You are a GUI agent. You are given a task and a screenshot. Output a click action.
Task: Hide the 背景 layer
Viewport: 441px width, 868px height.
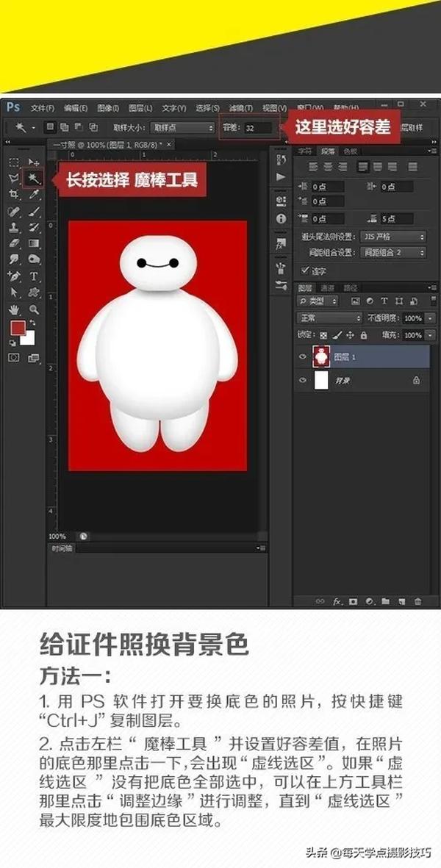pyautogui.click(x=303, y=381)
